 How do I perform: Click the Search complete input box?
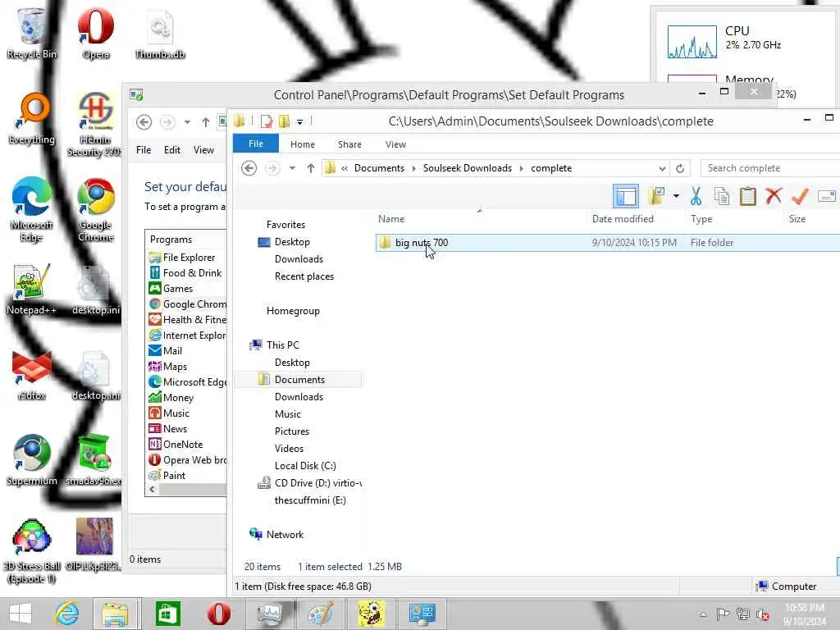[770, 168]
